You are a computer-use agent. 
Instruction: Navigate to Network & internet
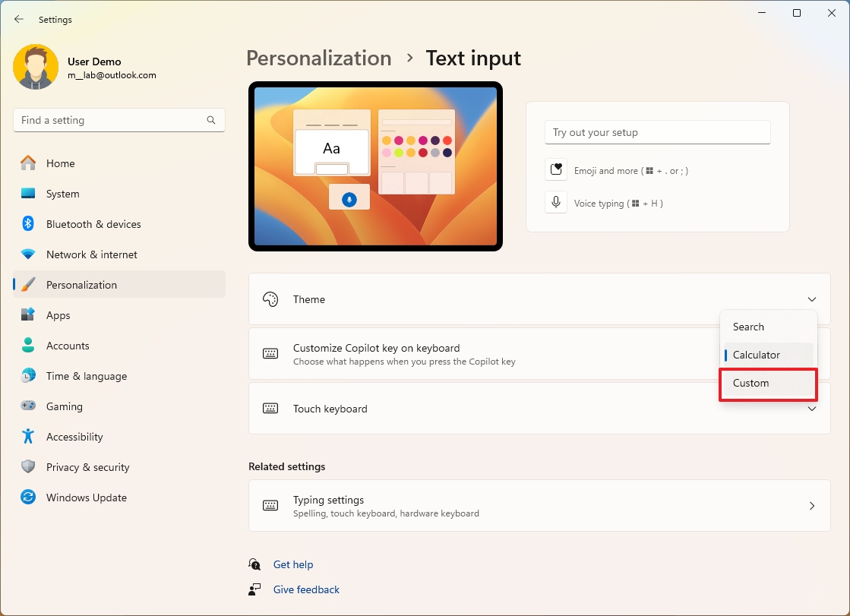click(119, 254)
